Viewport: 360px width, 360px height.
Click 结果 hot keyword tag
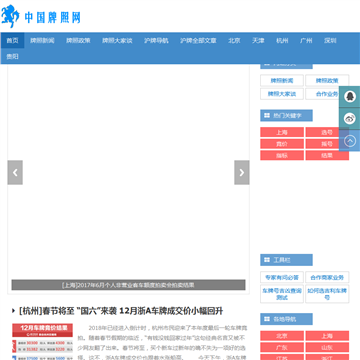coord(327,155)
